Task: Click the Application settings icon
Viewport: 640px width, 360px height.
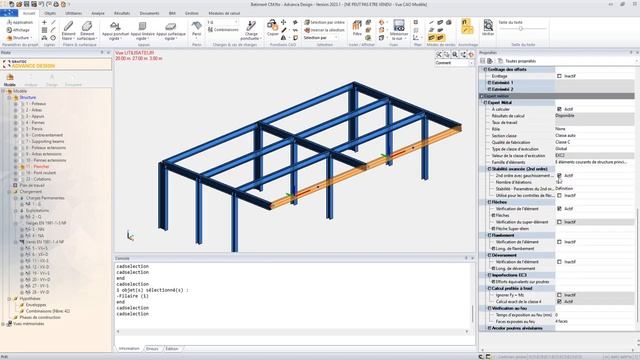Action: pyautogui.click(x=9, y=22)
